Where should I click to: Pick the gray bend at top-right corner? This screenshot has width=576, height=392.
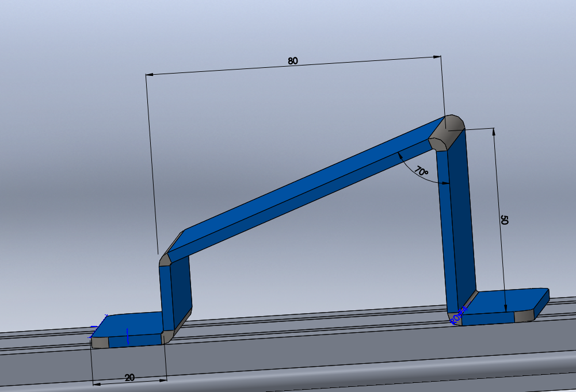pyautogui.click(x=447, y=131)
